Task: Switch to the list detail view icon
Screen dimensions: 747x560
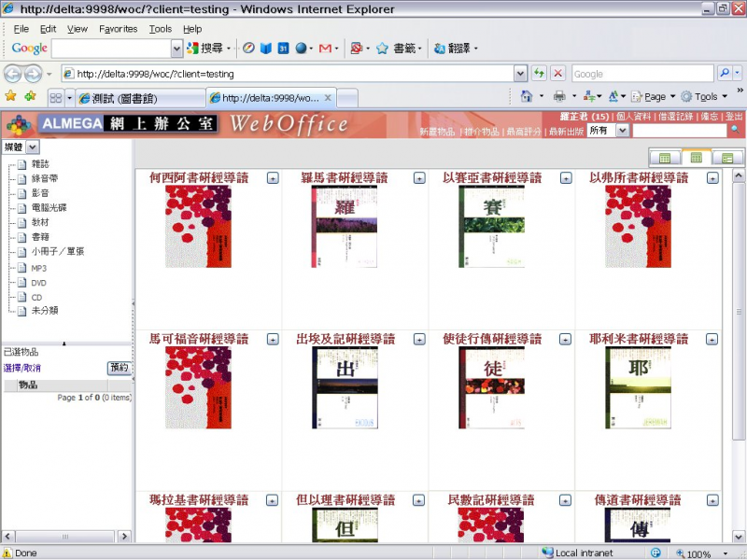Action: click(727, 158)
